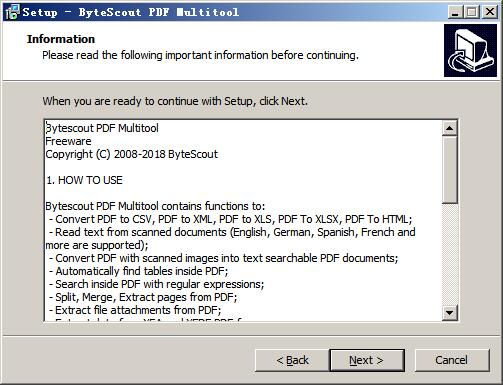Click the 'Convert PDF to CSV' line
This screenshot has height=385, width=503.
click(x=231, y=219)
